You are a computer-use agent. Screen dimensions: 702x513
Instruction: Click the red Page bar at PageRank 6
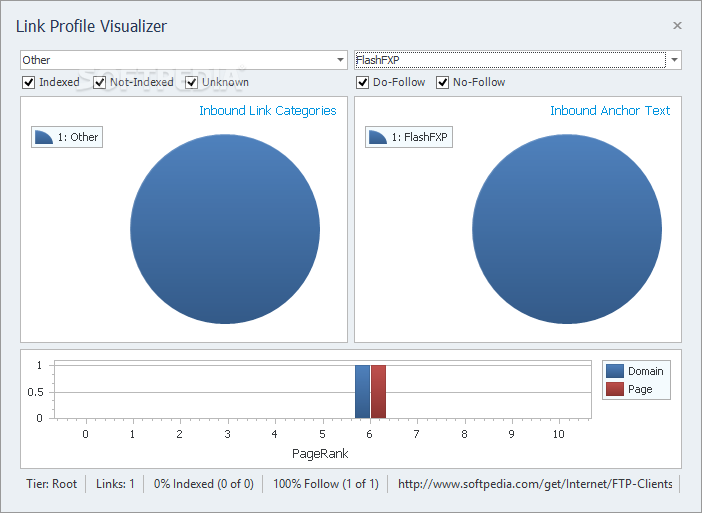[378, 392]
